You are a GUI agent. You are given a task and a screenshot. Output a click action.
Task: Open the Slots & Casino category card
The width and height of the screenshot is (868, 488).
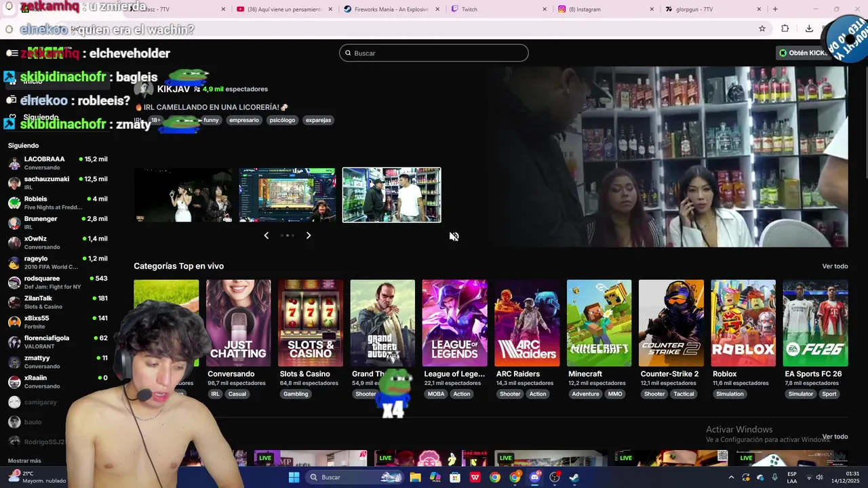coord(311,323)
